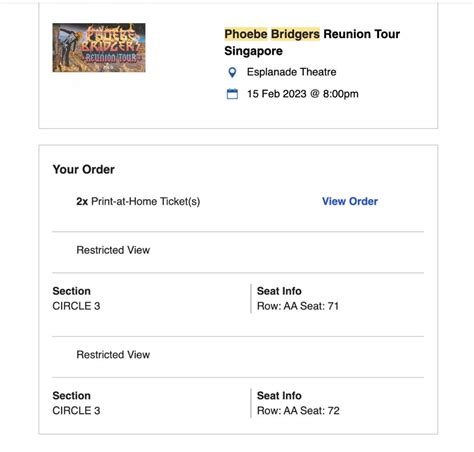
Task: Click Row AA Seat 72 info
Action: (x=298, y=411)
